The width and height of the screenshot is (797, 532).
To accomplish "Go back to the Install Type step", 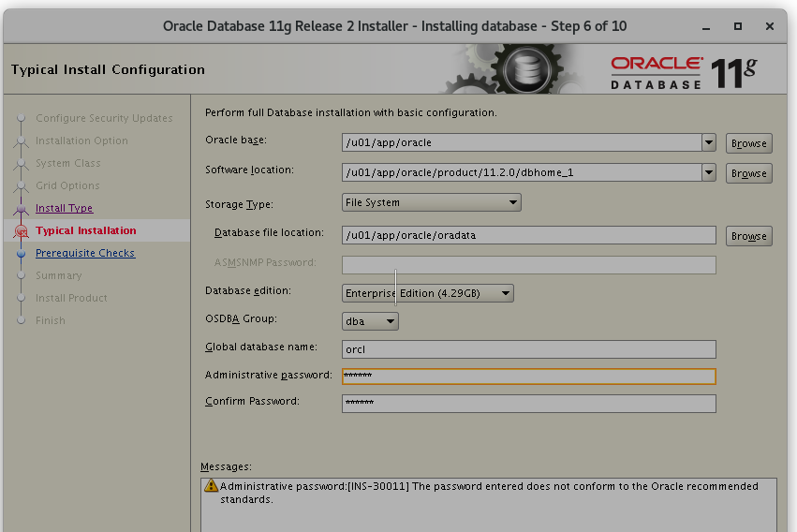I will (x=64, y=208).
